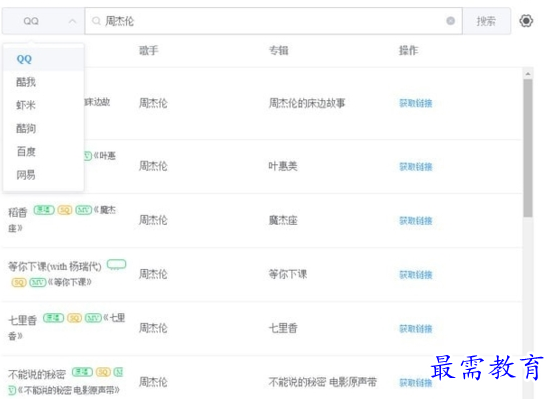Click the scrollbar up arrow
The image size is (552, 399).
click(x=528, y=74)
